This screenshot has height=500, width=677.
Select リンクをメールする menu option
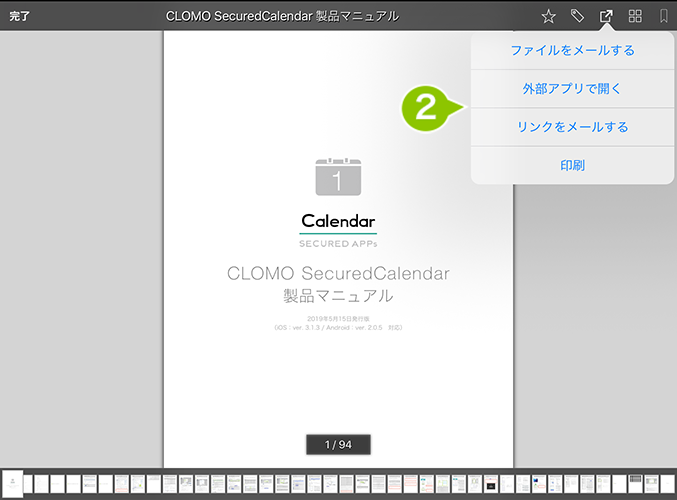573,127
